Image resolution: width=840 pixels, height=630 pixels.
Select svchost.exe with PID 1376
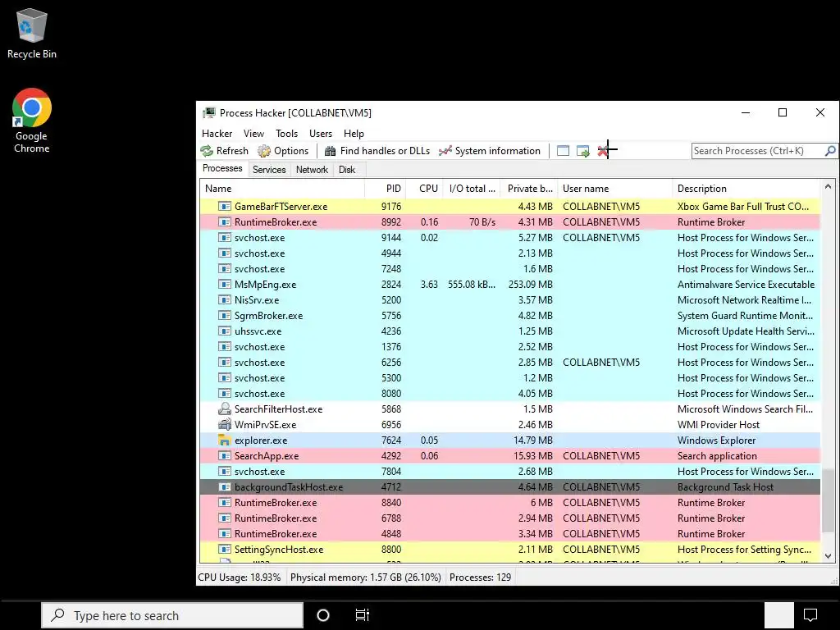tap(509, 347)
